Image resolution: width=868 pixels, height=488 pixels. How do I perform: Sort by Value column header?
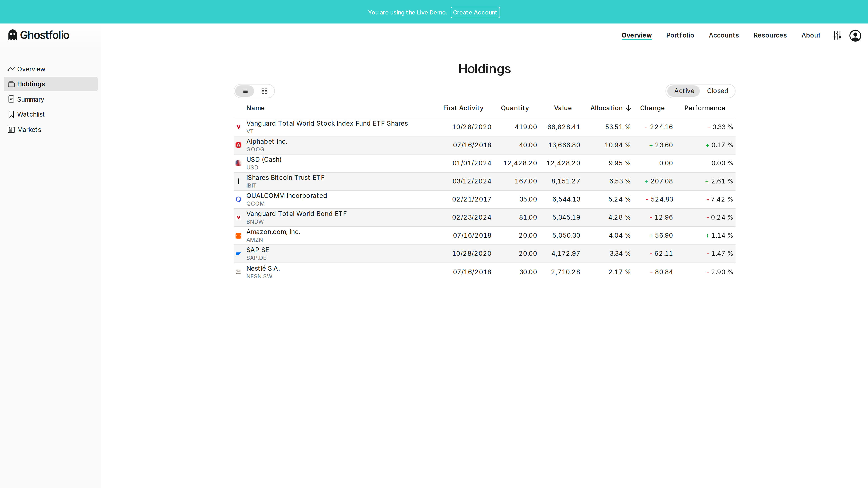click(563, 108)
